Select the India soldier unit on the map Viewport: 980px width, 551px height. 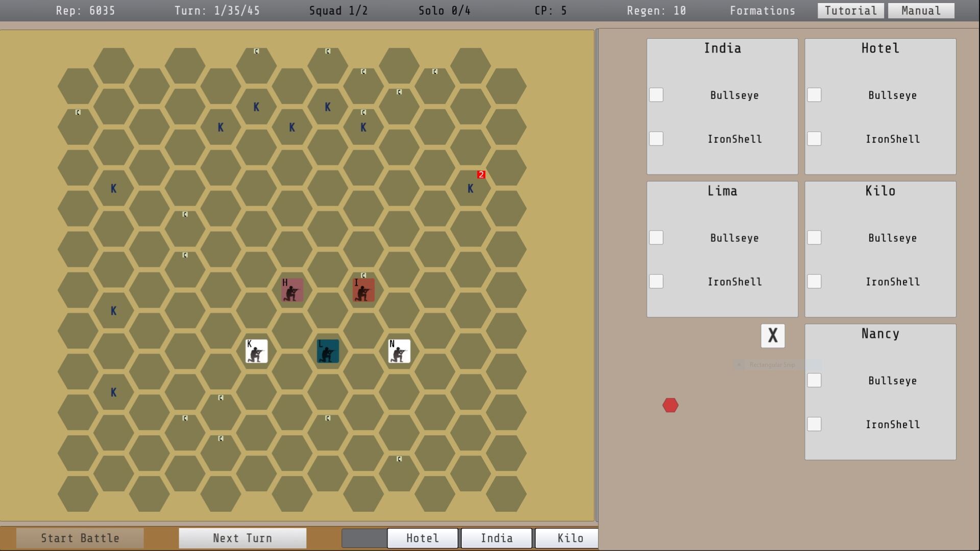click(363, 290)
